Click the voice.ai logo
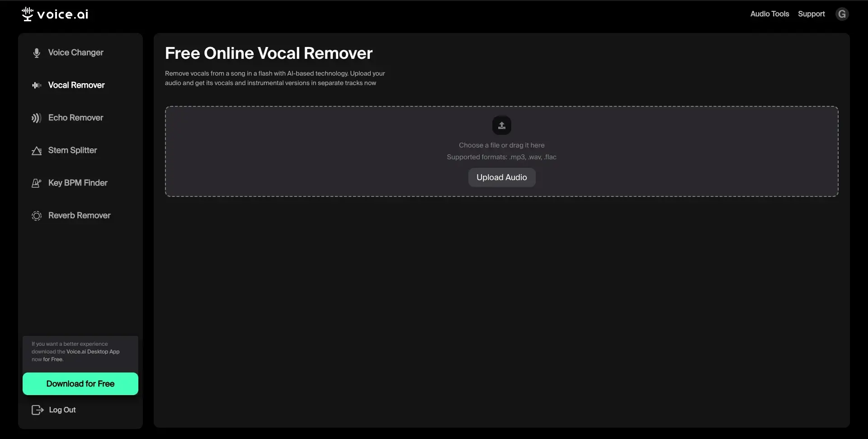The width and height of the screenshot is (868, 439). 55,14
